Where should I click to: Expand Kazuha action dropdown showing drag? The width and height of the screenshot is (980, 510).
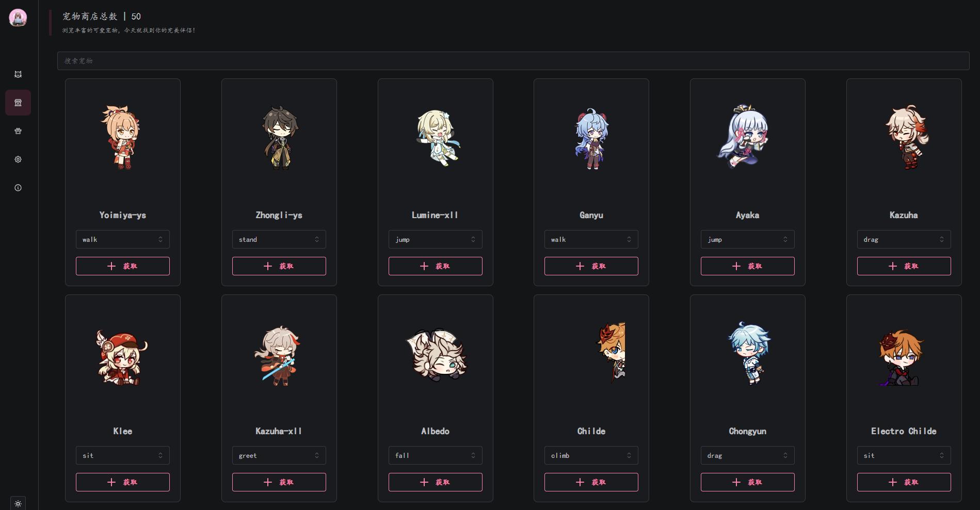click(x=904, y=239)
